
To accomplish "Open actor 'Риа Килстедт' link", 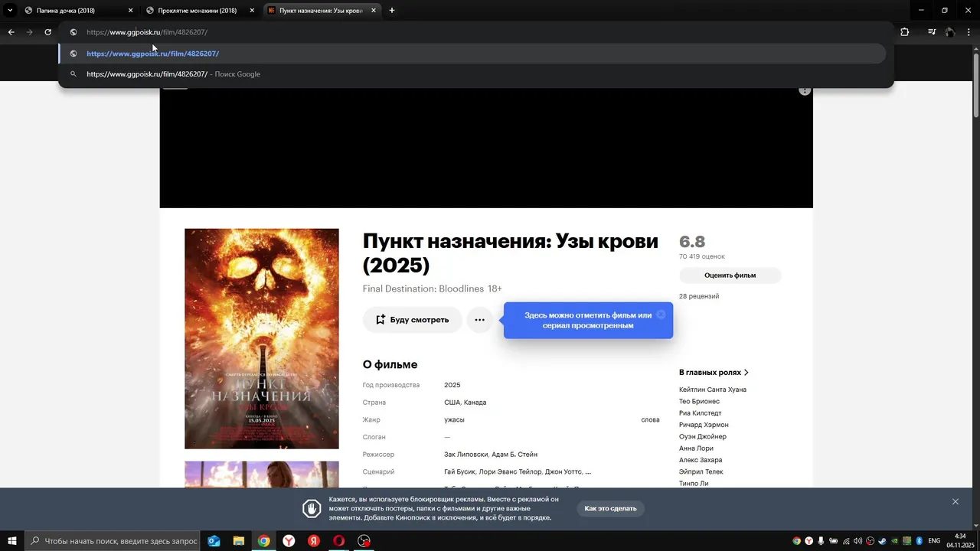I will pos(701,413).
